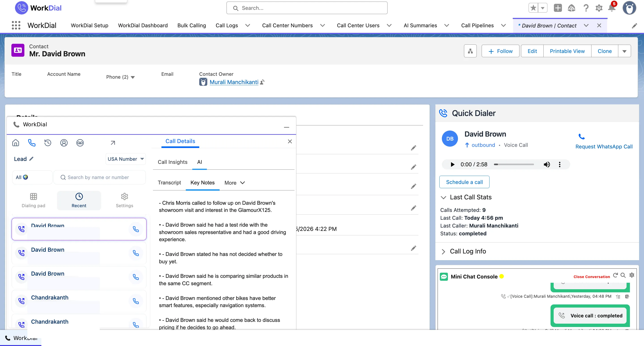
Task: Click Request WhatsApp Call link
Action: [604, 146]
